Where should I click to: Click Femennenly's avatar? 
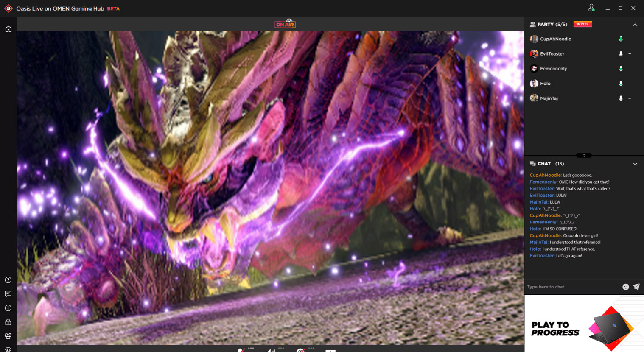[534, 69]
